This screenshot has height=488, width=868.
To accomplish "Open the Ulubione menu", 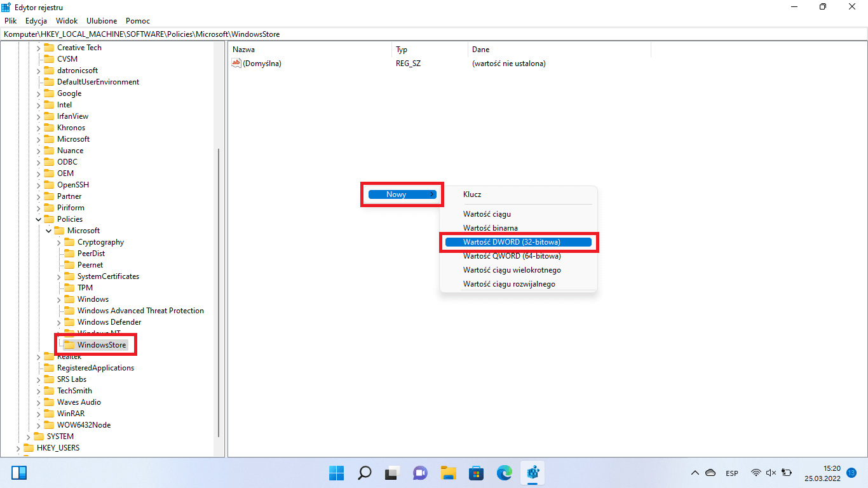I will point(102,20).
